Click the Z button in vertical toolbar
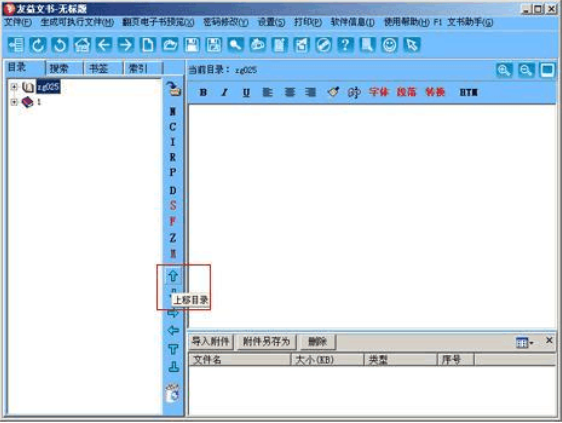Image resolution: width=562 pixels, height=423 pixels. point(173,238)
